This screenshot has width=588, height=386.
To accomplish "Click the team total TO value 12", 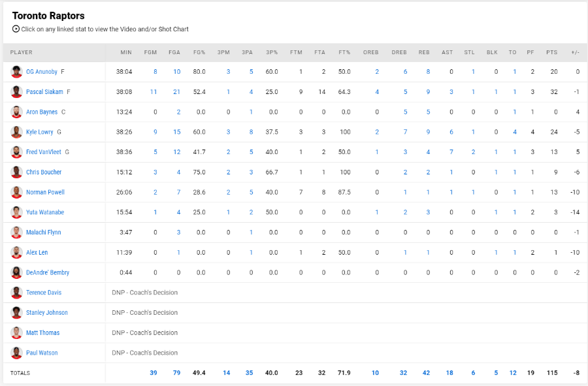I will click(x=513, y=373).
